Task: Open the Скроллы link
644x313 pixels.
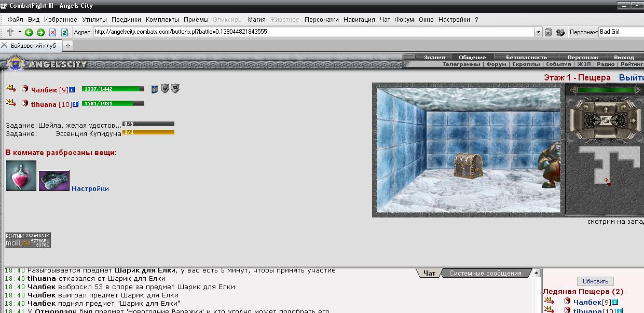Action: tap(526, 64)
